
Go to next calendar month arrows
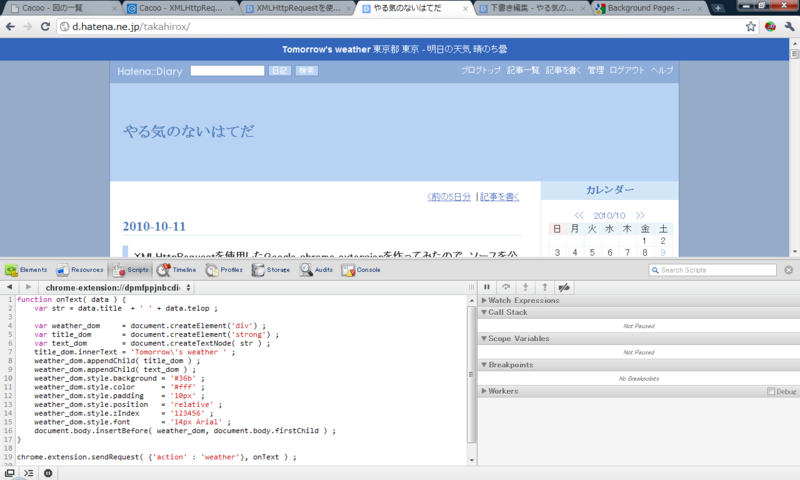click(640, 215)
